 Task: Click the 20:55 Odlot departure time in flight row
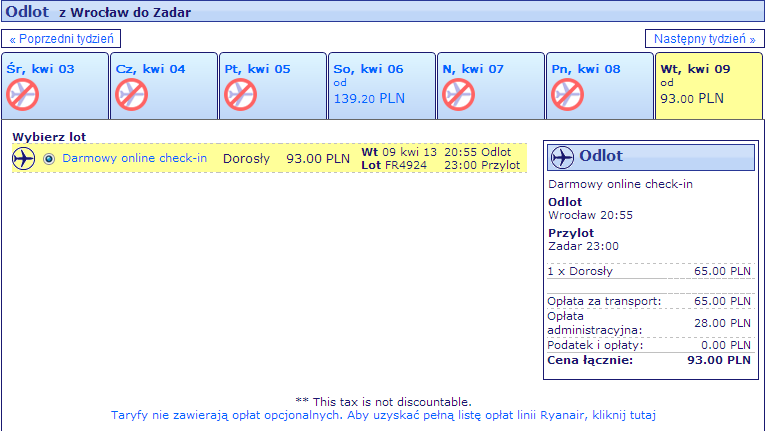(x=478, y=152)
